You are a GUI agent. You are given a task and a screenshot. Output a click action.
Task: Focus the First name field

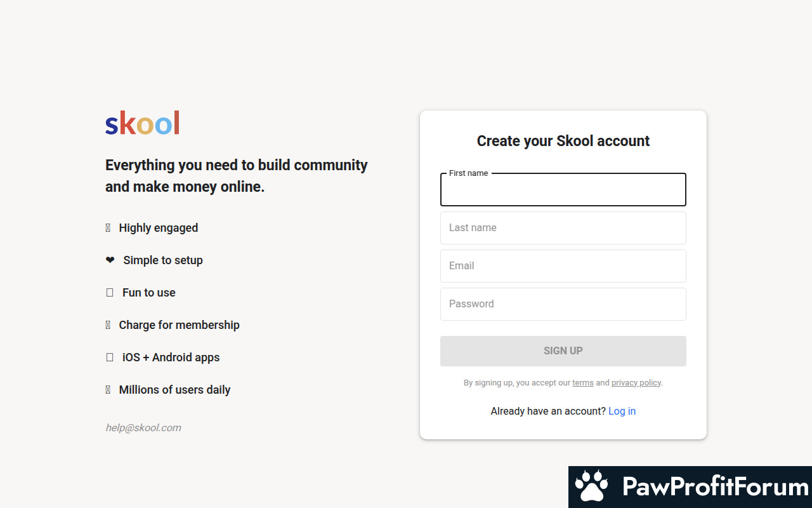[563, 189]
